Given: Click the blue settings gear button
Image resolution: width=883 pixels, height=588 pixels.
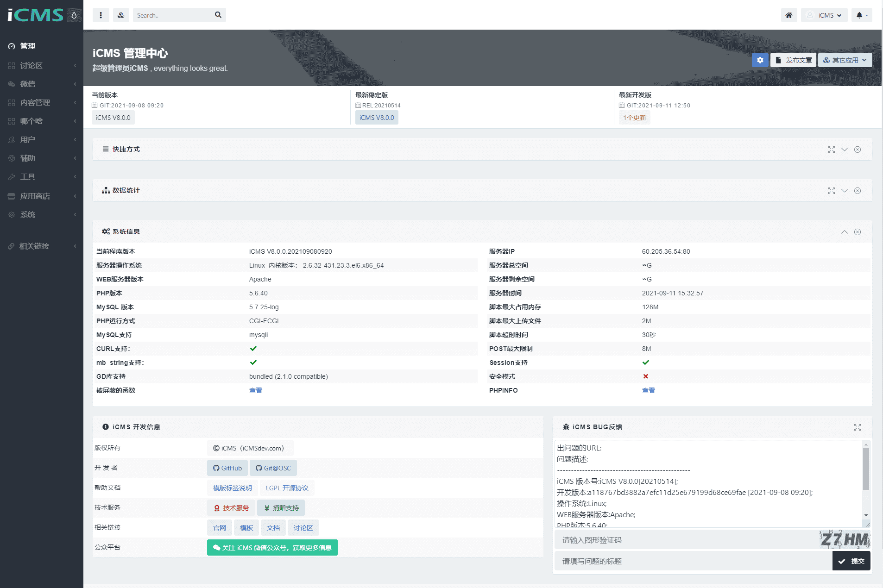Looking at the screenshot, I should [760, 60].
